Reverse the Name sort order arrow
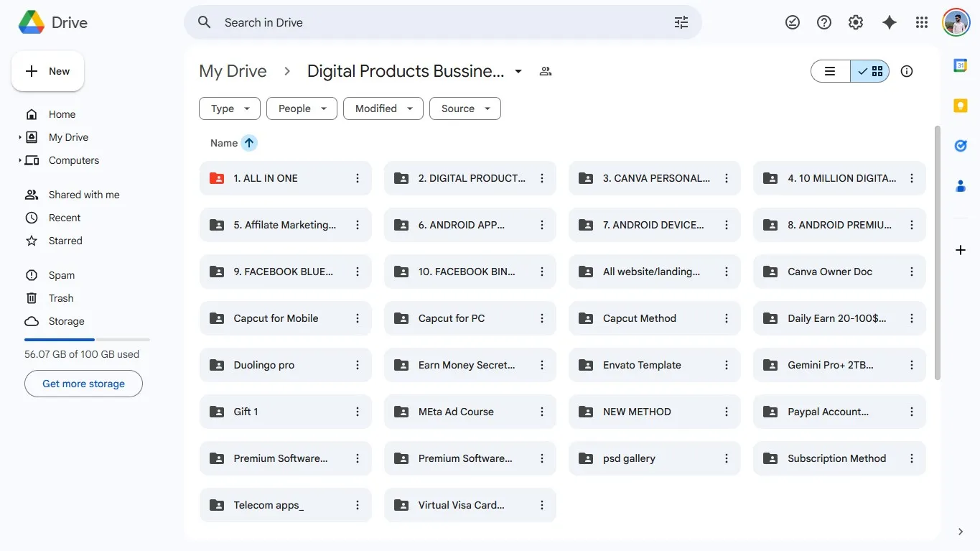The image size is (980, 551). pyautogui.click(x=249, y=142)
